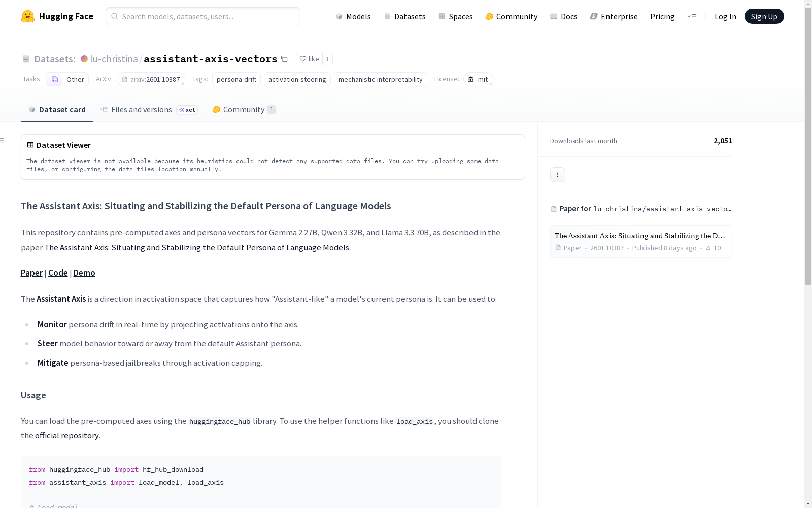Screen dimensions: 812x508
Task: Click the lu-christina avatar icon
Action: coord(84,59)
